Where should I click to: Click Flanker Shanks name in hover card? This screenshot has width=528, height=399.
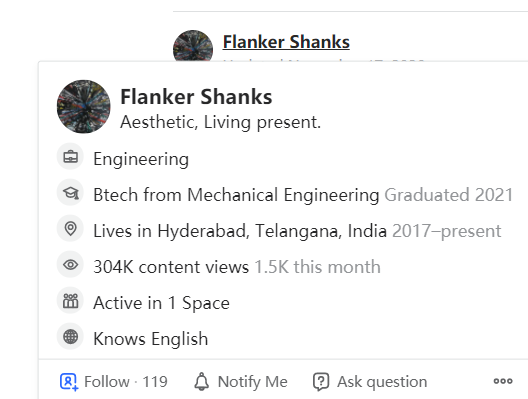tap(196, 97)
